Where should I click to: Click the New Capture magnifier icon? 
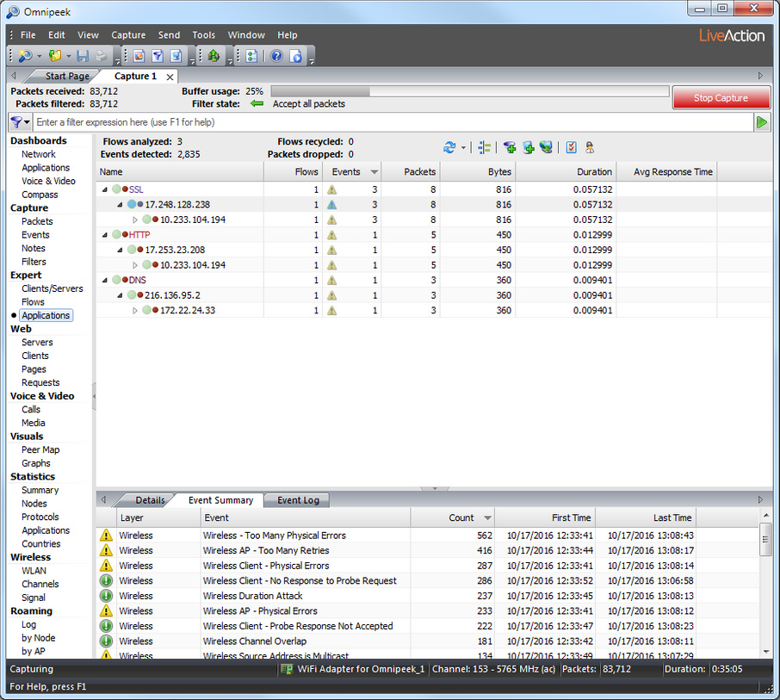click(x=24, y=56)
